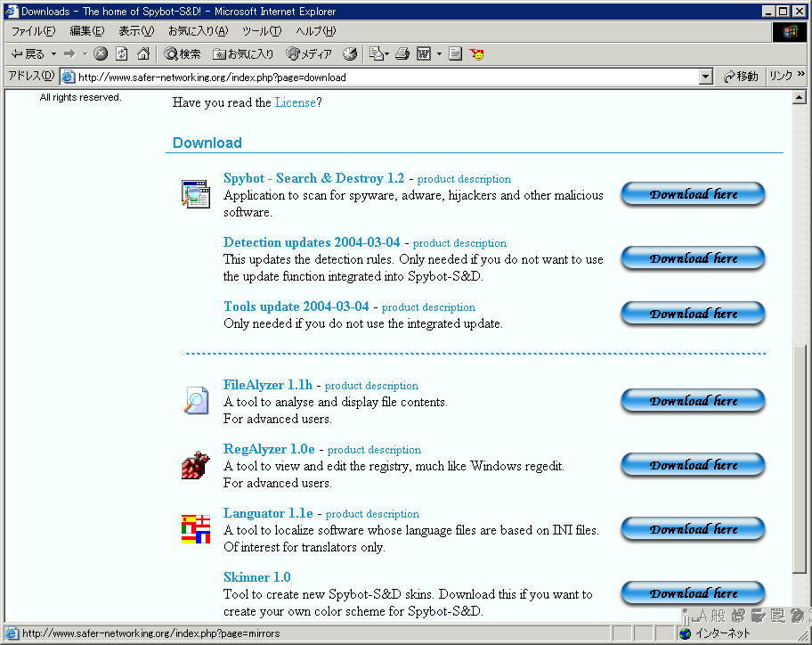This screenshot has width=812, height=645.
Task: Expand the Edit with Word dropdown arrow
Action: click(439, 53)
